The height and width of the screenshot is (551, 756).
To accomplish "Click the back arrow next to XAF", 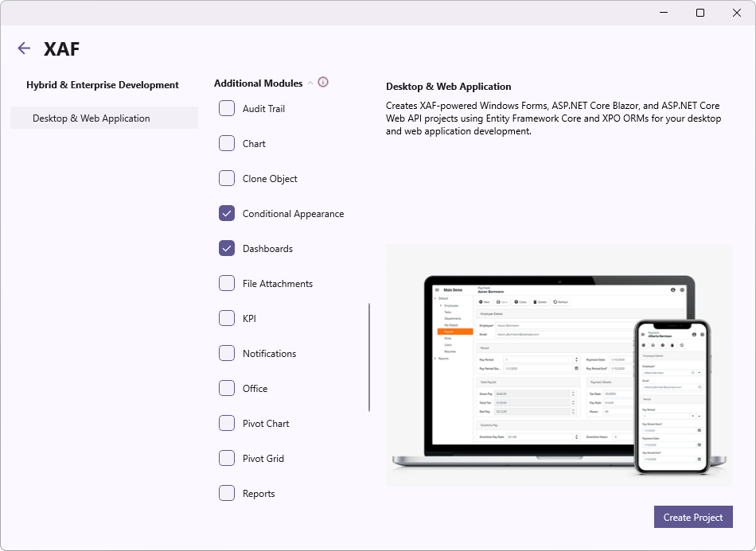I will tap(24, 49).
